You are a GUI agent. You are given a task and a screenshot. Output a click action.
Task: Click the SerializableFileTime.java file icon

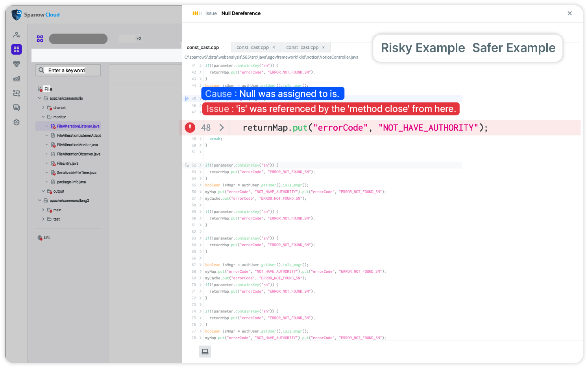coord(53,173)
